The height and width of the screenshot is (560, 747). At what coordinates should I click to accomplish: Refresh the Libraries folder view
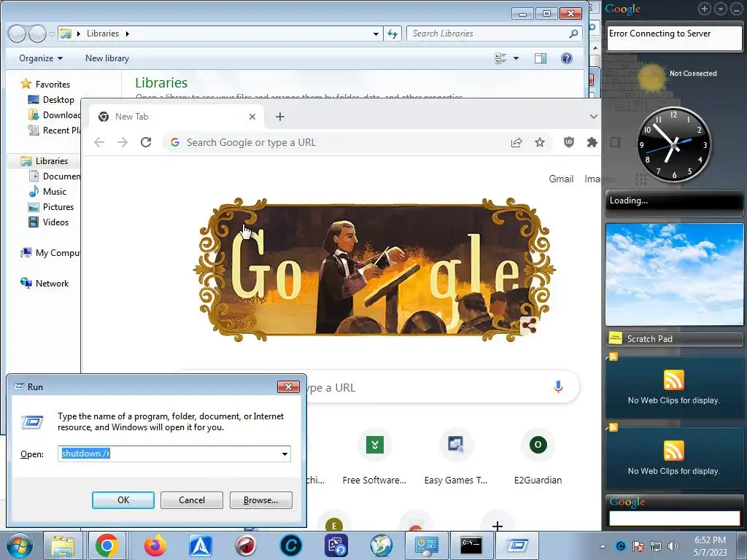(392, 34)
